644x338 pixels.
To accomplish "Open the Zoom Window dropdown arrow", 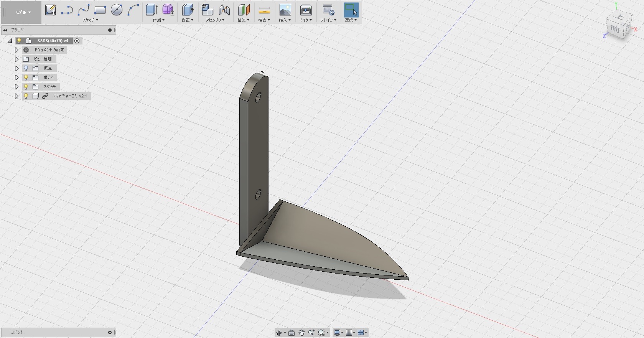I will (327, 333).
